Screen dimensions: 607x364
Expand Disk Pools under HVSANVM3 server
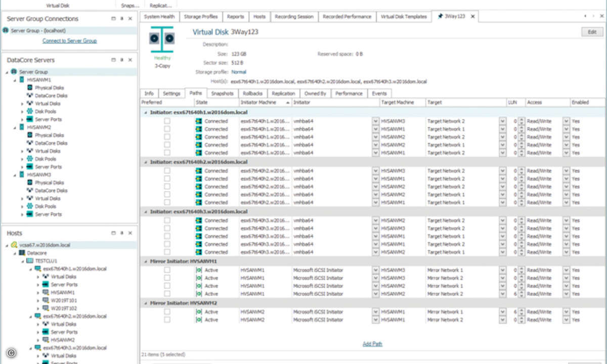click(22, 206)
